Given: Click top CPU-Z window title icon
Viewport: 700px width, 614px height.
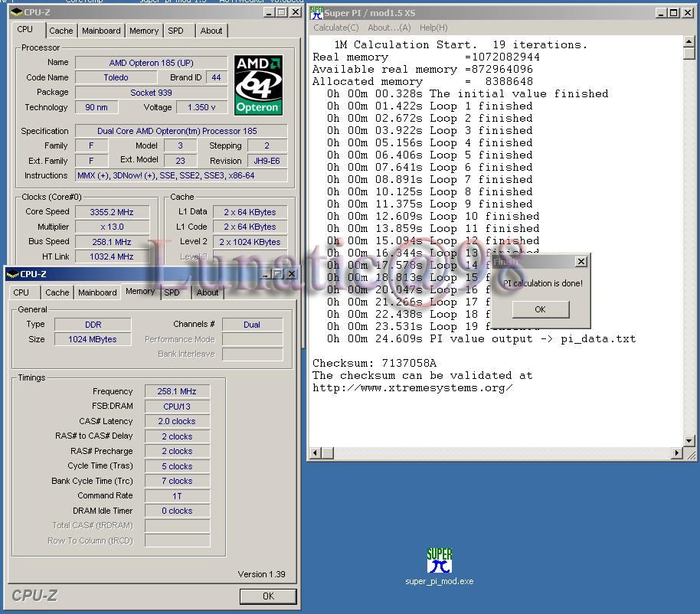Looking at the screenshot, I should [x=16, y=12].
